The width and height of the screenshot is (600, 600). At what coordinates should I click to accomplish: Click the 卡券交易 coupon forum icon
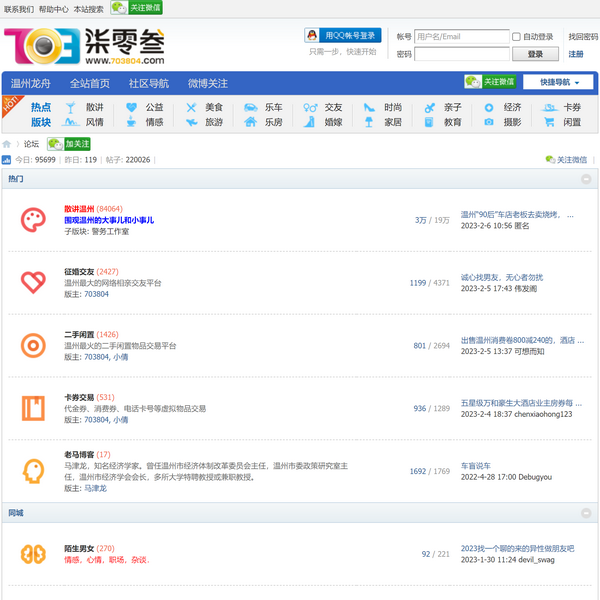(33, 408)
